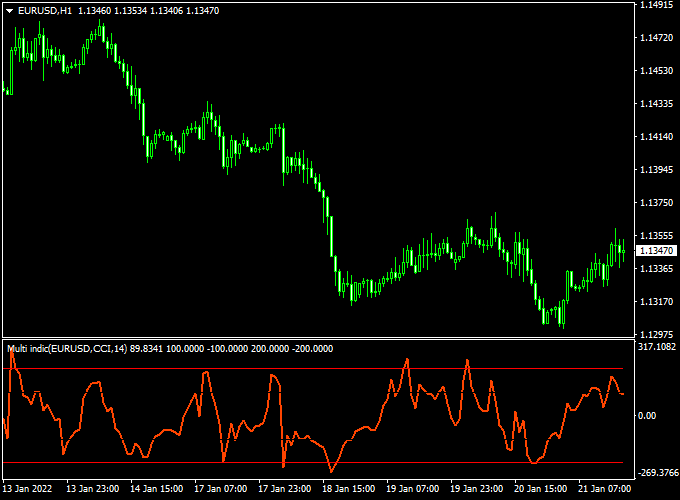Click the 17 Jan 07:00 time label
This screenshot has width=680, height=500.
(220, 489)
